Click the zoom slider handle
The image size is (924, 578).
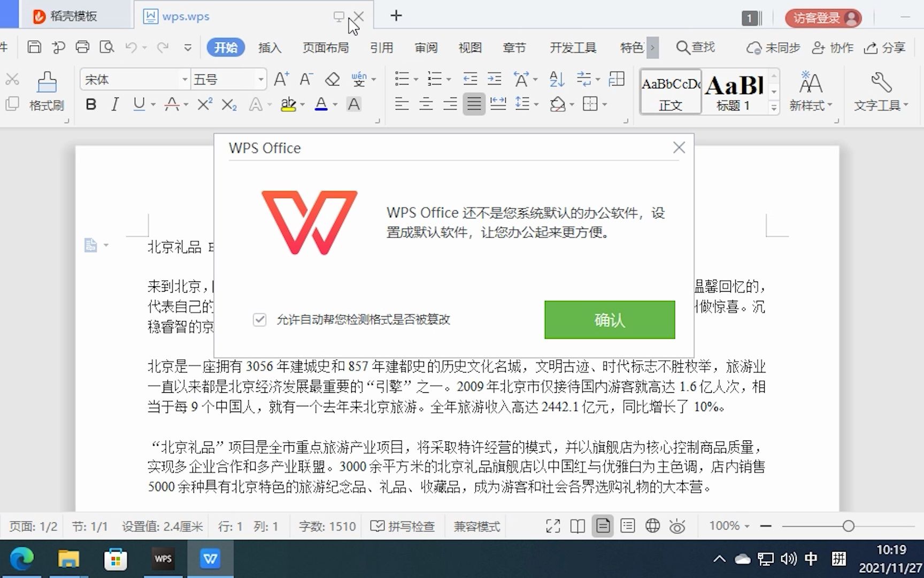click(848, 526)
